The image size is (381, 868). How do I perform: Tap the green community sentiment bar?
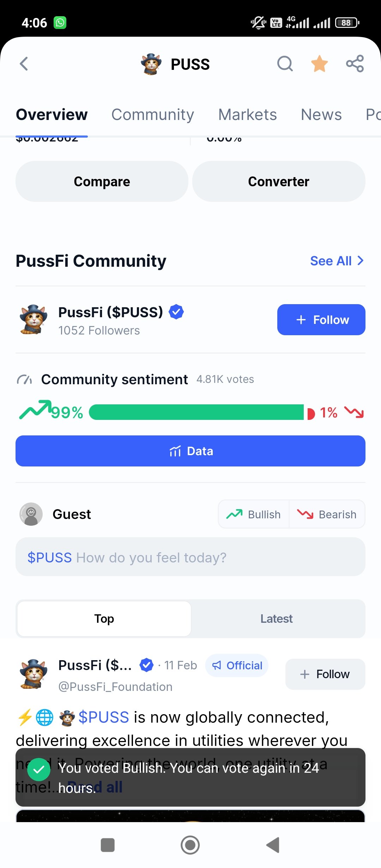[196, 412]
